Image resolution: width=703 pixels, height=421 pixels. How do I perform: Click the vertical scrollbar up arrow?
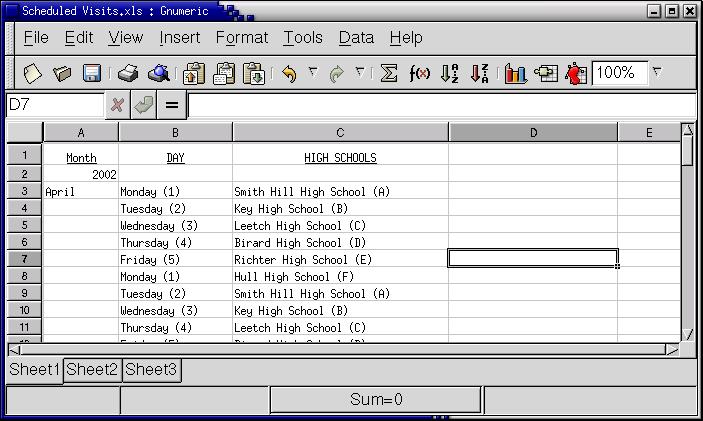(688, 130)
